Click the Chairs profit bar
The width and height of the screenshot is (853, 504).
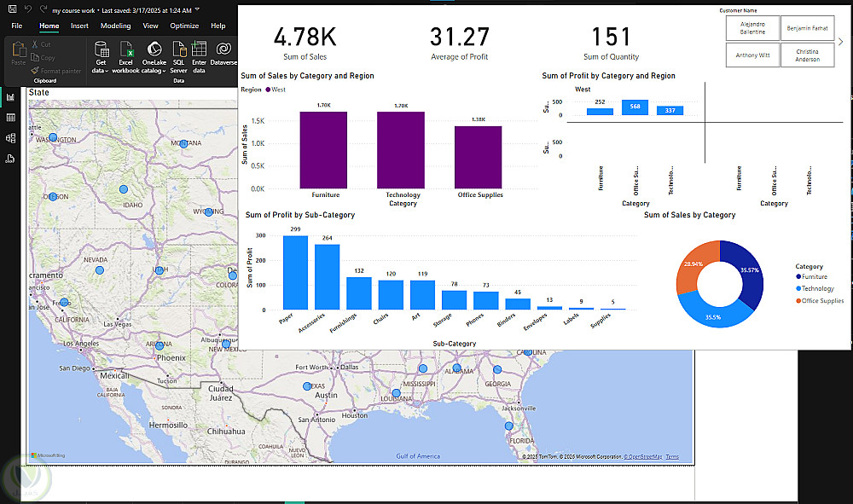click(391, 295)
